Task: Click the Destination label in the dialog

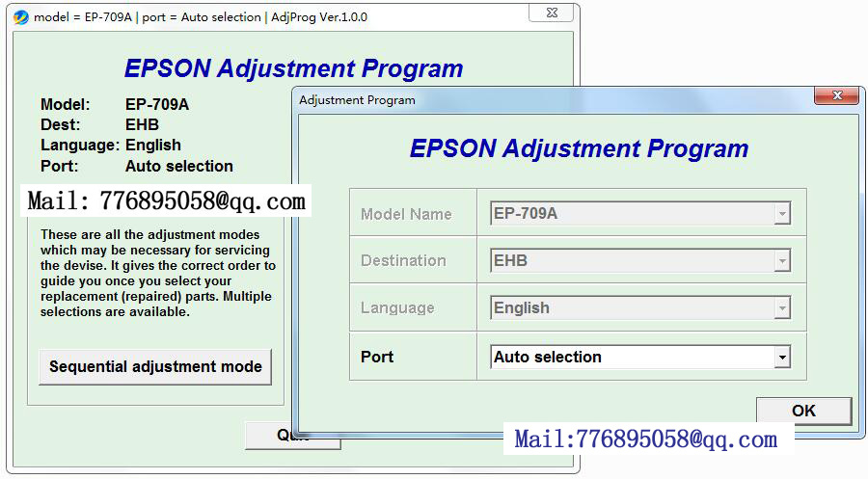Action: 403,260
